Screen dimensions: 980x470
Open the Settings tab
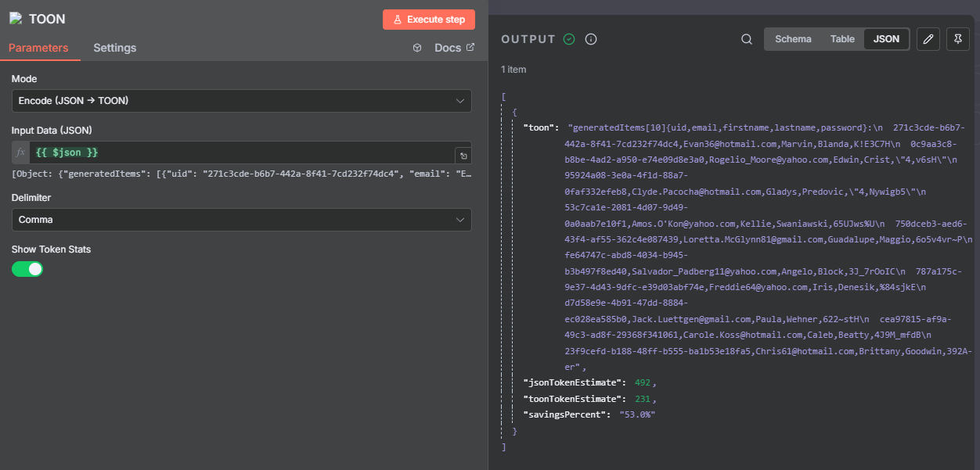[x=115, y=48]
